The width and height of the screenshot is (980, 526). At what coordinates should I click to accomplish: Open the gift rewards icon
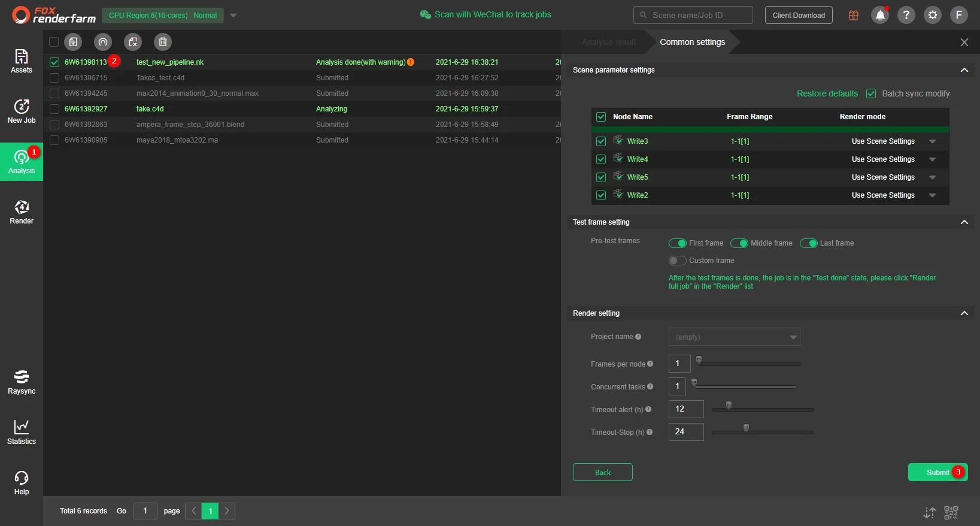click(854, 15)
